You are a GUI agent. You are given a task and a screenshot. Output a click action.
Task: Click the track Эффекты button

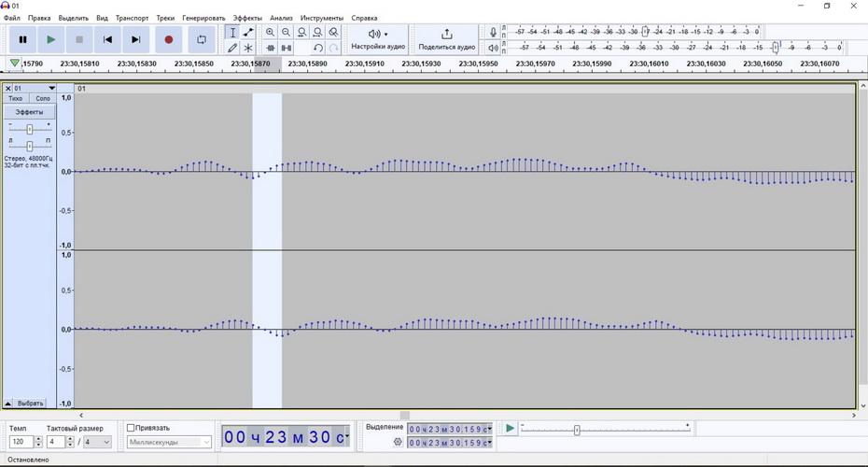tap(29, 112)
